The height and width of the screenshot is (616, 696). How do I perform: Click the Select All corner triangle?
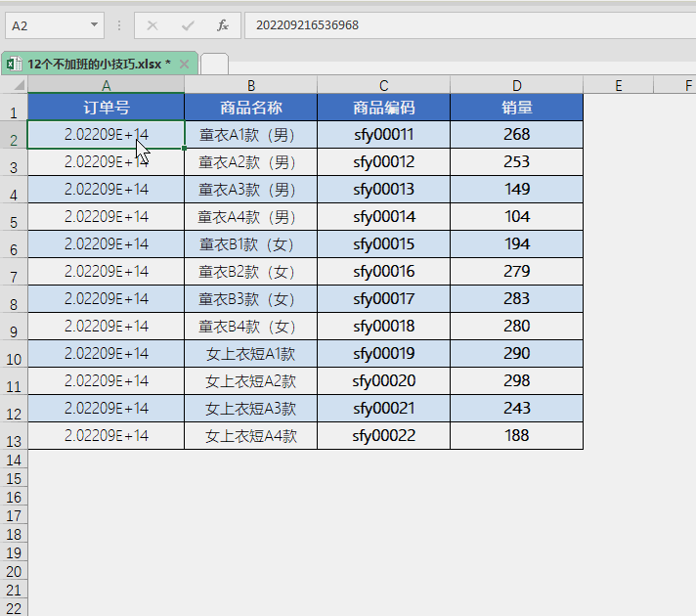pyautogui.click(x=14, y=86)
